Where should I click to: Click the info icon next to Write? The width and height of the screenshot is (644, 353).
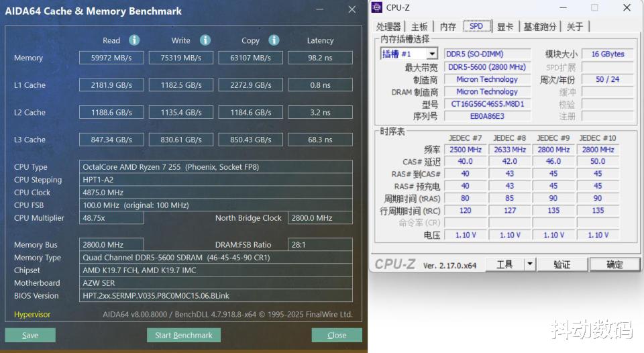pyautogui.click(x=205, y=40)
